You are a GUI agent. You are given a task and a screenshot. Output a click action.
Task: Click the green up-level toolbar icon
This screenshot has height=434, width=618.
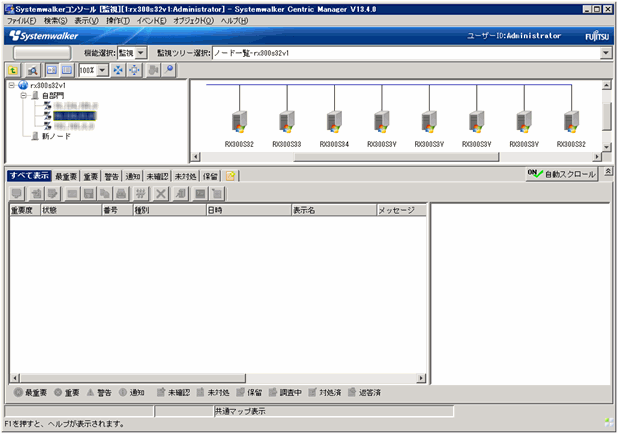[x=13, y=71]
